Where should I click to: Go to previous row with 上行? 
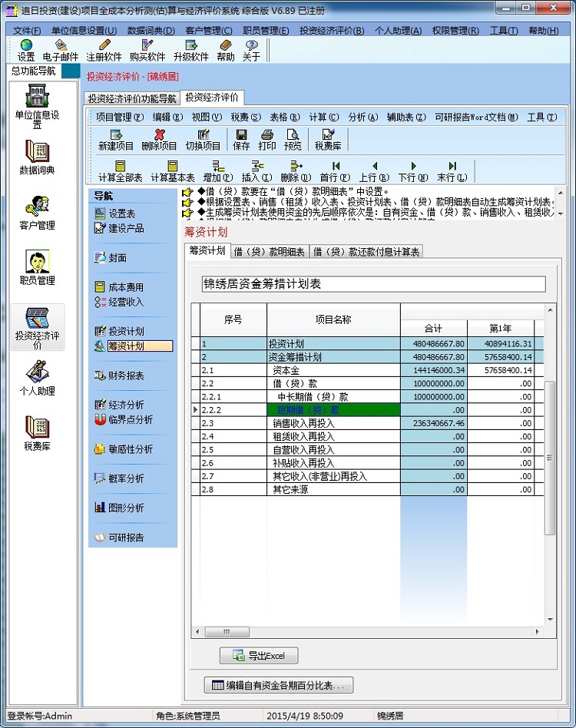click(374, 171)
